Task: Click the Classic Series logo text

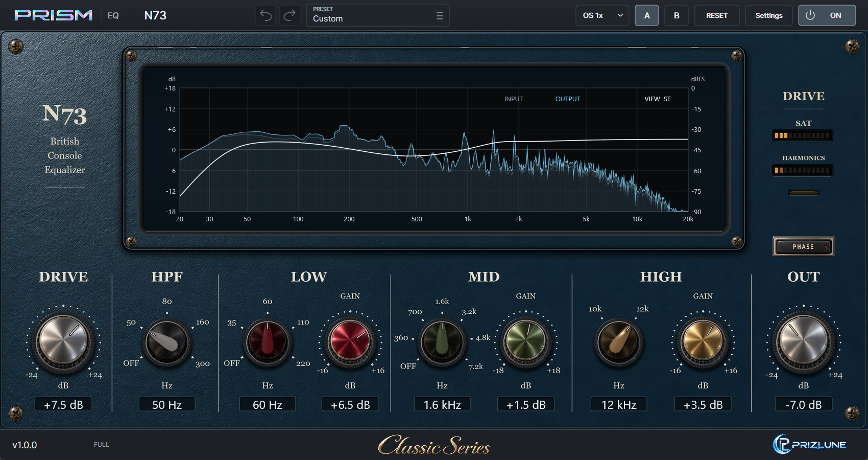Action: point(434,445)
